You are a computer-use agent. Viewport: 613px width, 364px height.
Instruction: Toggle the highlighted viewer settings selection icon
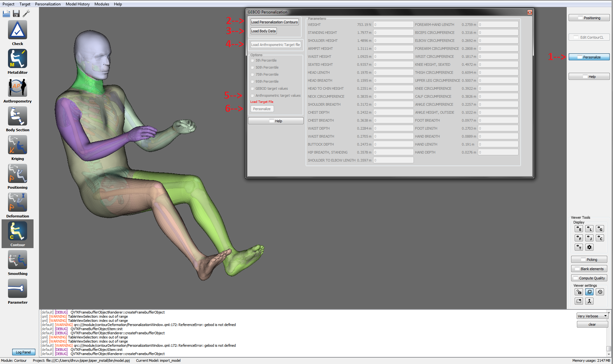click(589, 292)
